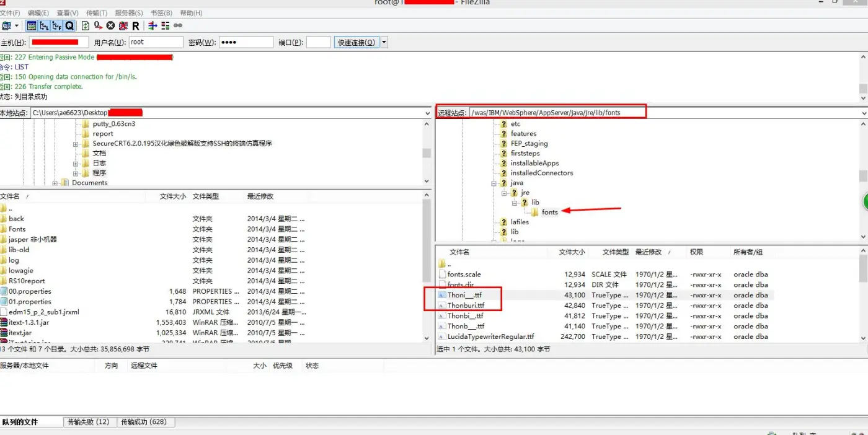Open the 服务器(S) menu
868x435 pixels.
129,13
